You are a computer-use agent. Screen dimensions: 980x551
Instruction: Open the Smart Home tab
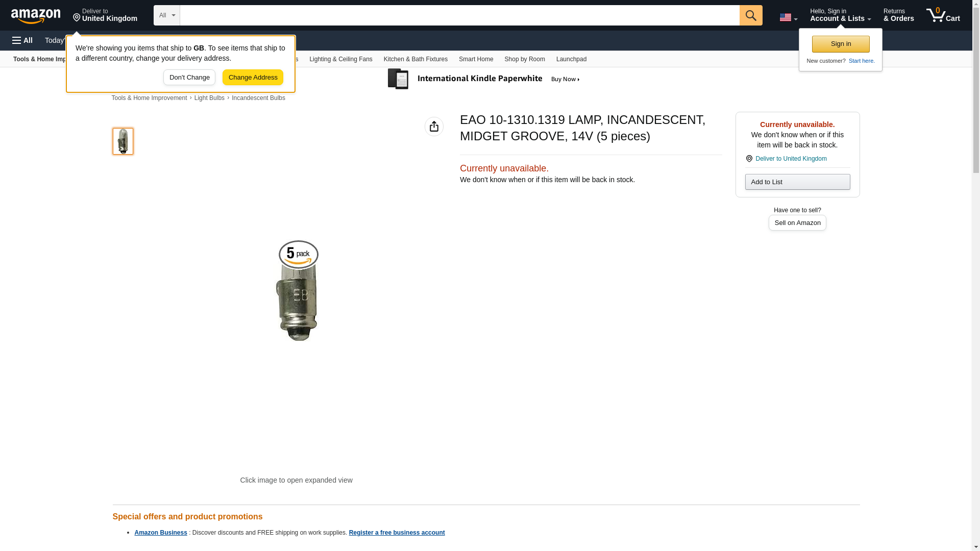(476, 59)
